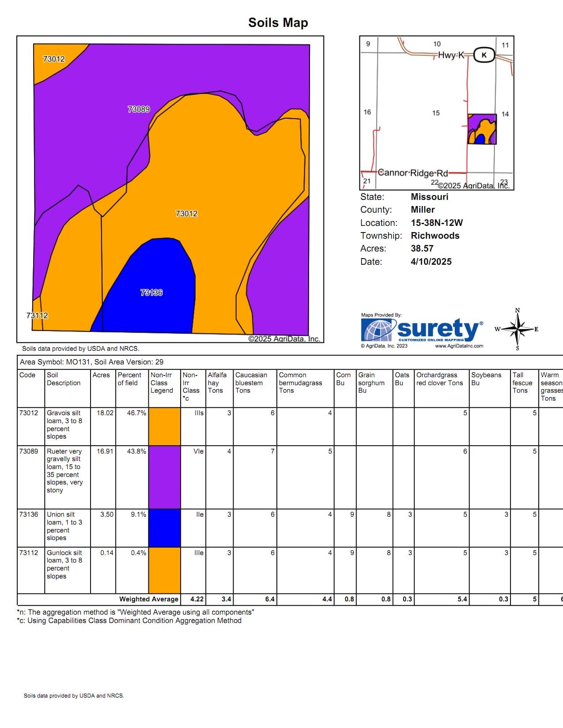Click the "Hwy K" road text label
This screenshot has width=563, height=728.
[451, 55]
